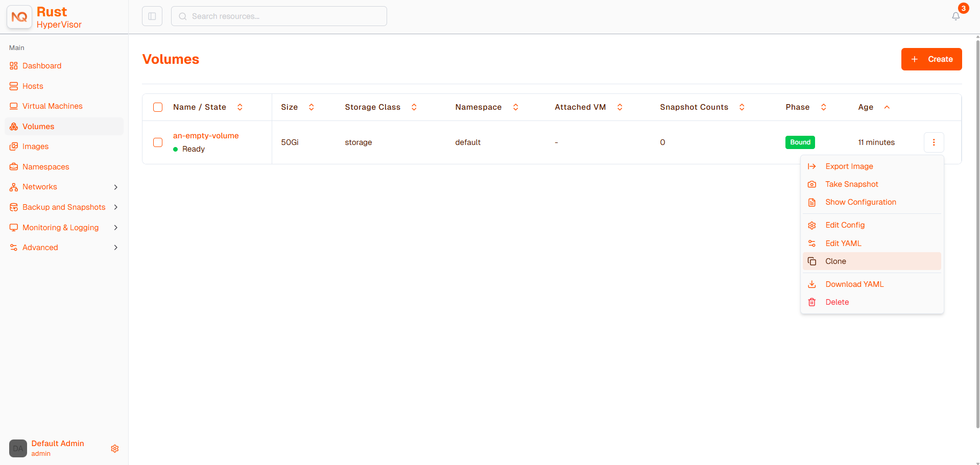Expand the Networks submenu chevron
The image size is (980, 465).
(116, 187)
